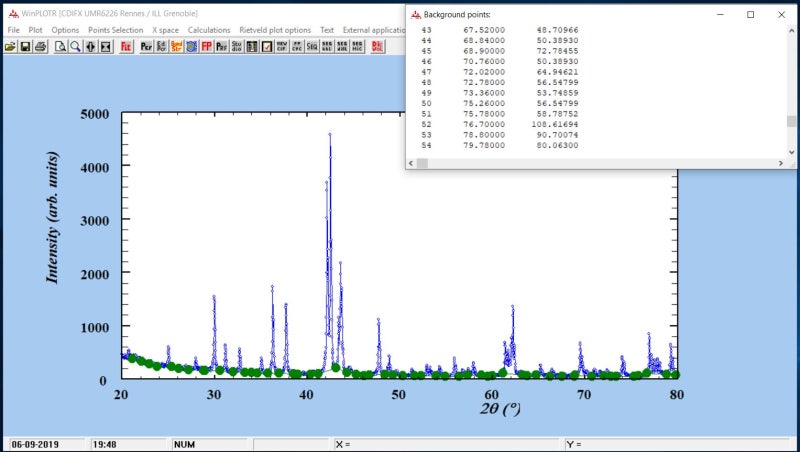Click the Intensity (arb. units) axis label
The image size is (800, 452).
click(52, 217)
